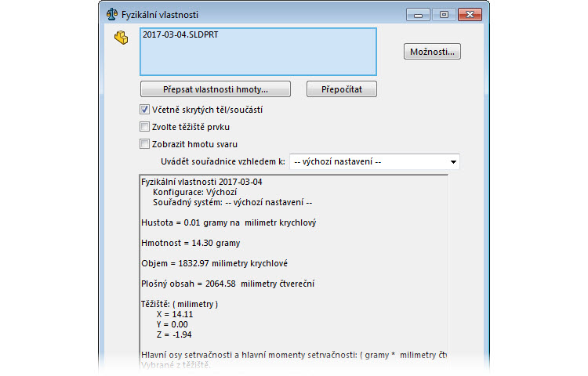The height and width of the screenshot is (376, 588).
Task: Open Možnosti options button
Action: pos(433,52)
